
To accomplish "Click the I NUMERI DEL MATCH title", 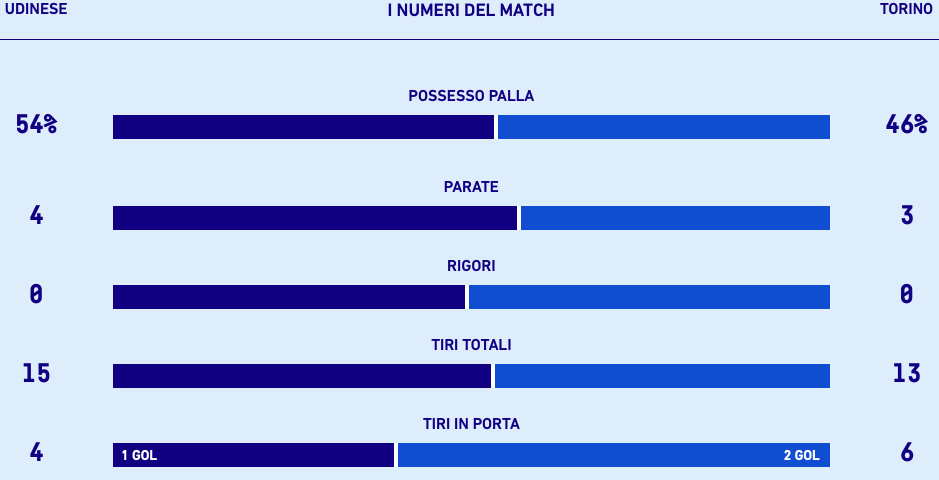I will 470,11.
